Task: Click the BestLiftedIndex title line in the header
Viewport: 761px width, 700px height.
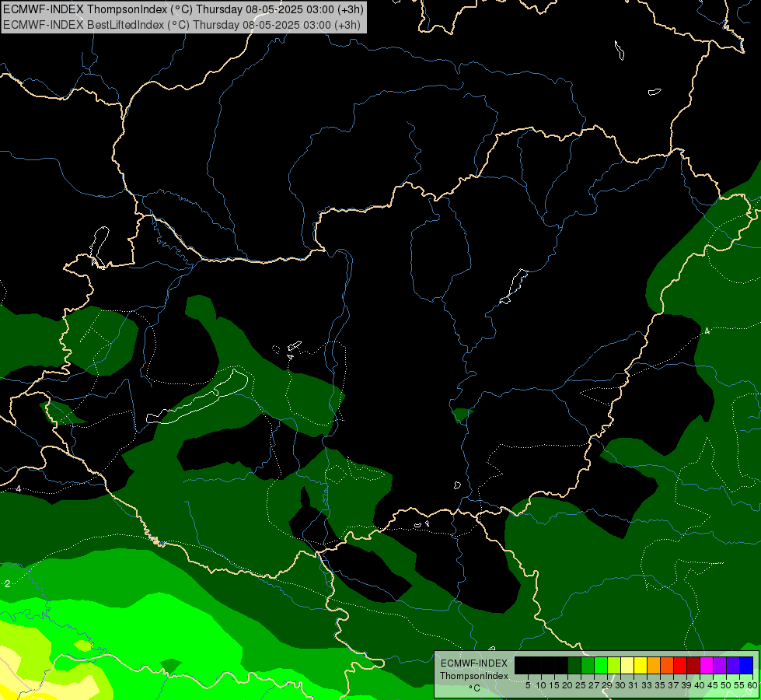Action: pos(182,25)
